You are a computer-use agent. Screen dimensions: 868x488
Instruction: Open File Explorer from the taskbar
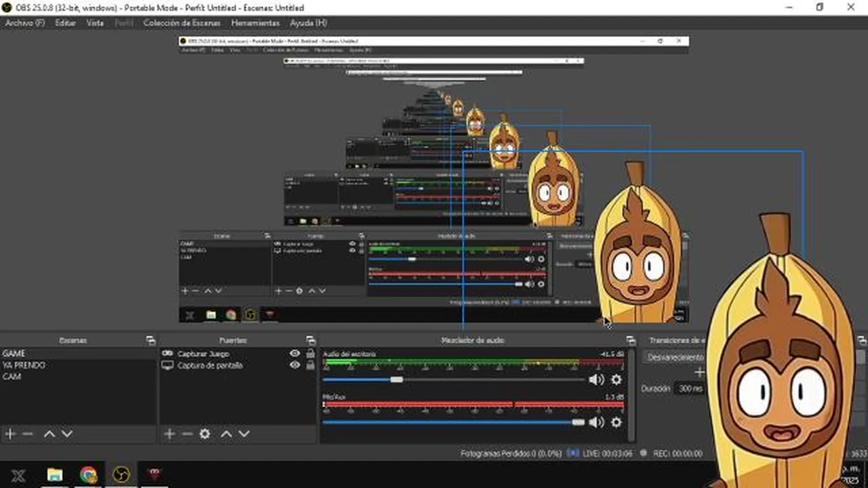(54, 474)
